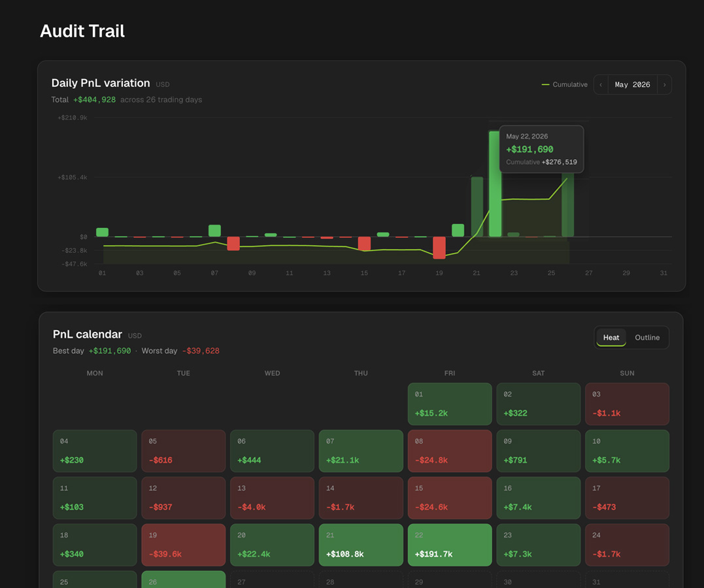Select the May 01 green bar in chart

coord(103,232)
